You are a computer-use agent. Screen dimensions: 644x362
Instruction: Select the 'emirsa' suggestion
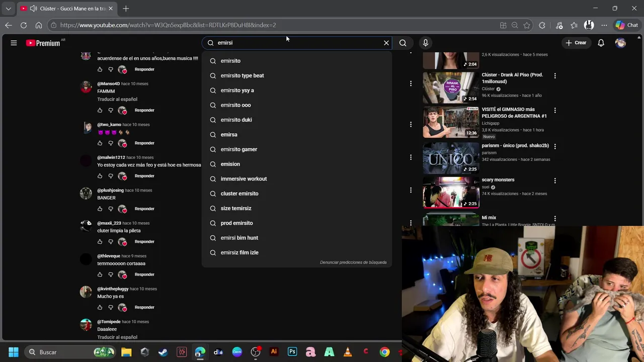(297, 135)
